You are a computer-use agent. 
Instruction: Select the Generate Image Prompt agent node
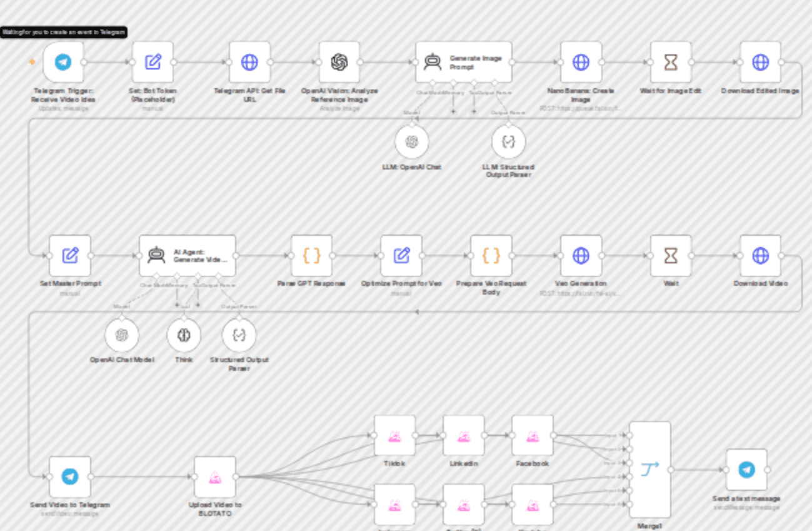(463, 62)
